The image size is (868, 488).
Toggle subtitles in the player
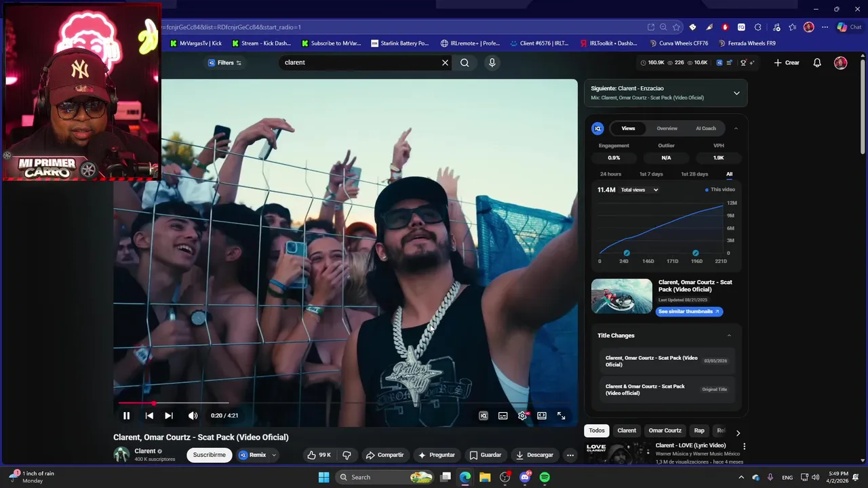tap(503, 415)
